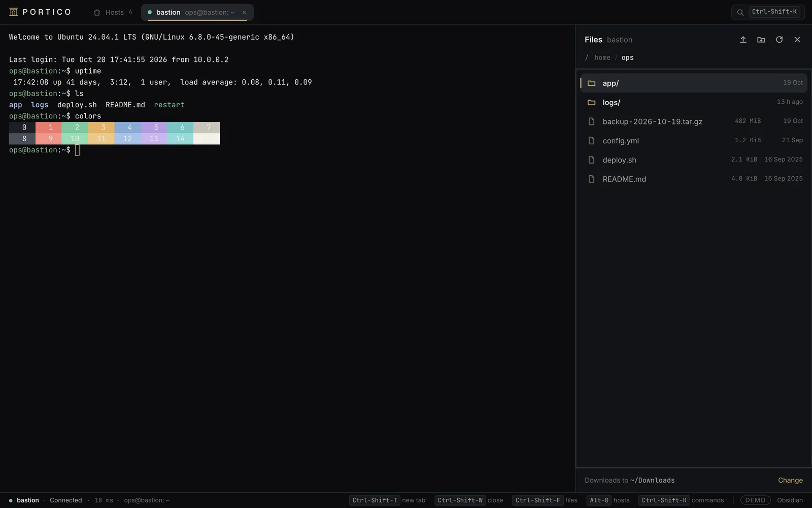The image size is (812, 508).
Task: Click the Connected status text
Action: [x=65, y=500]
